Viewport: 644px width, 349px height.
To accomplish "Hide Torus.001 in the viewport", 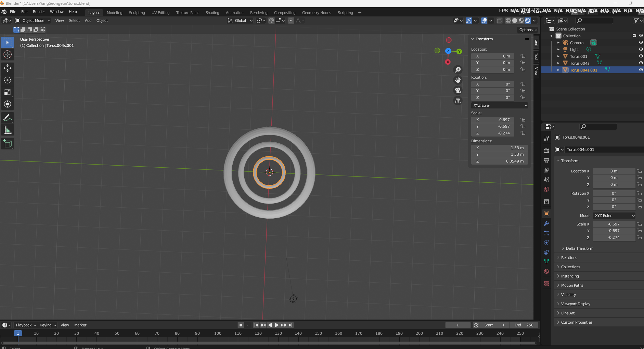I will coord(641,56).
